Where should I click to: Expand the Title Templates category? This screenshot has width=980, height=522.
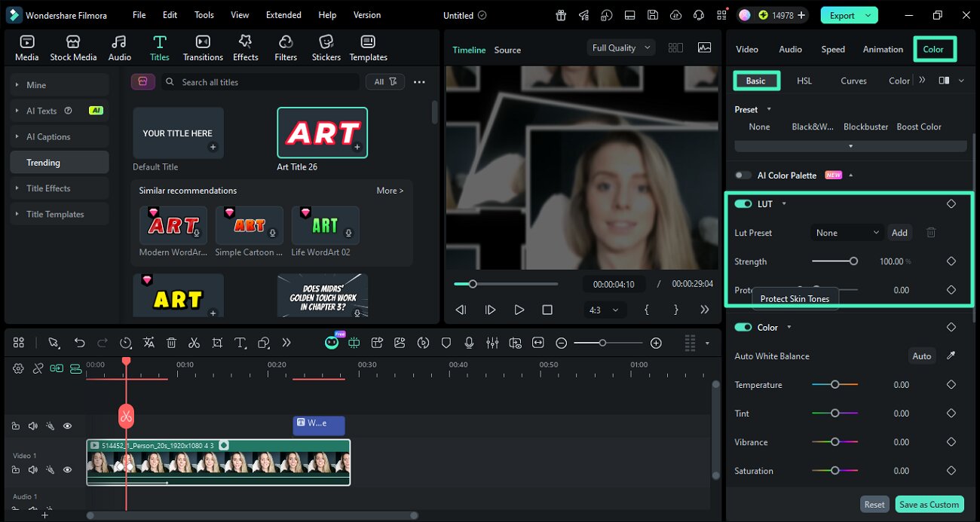click(x=60, y=214)
